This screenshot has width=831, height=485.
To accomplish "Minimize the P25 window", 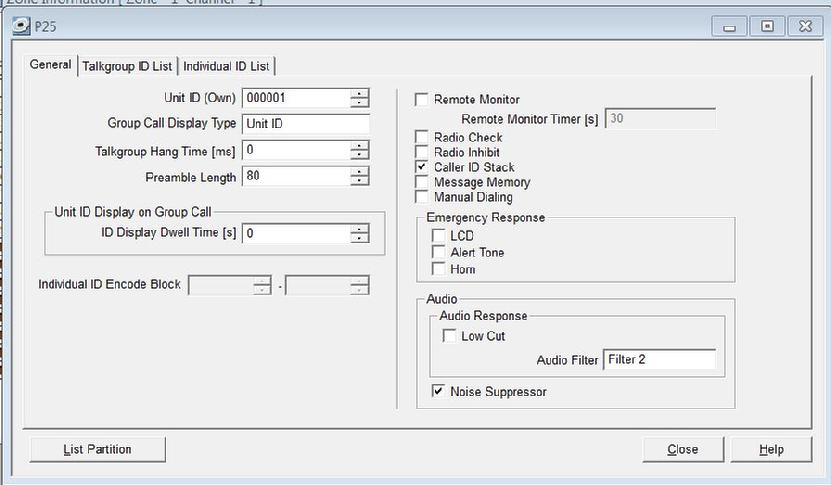I will 729,26.
